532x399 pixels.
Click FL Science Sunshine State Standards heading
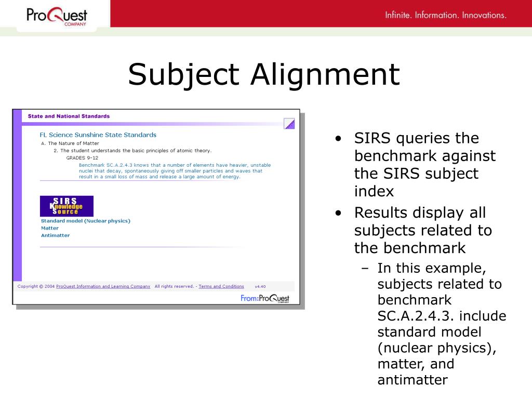[98, 135]
